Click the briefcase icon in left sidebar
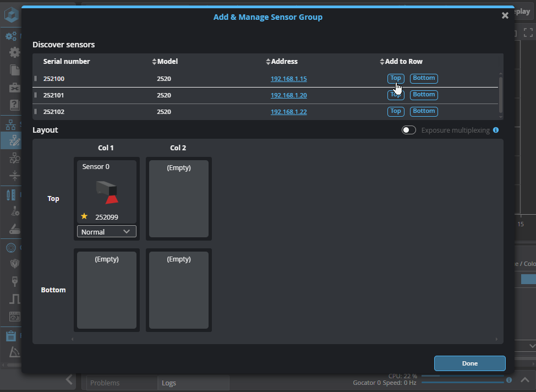Viewport: 536px width, 392px height. 14,88
